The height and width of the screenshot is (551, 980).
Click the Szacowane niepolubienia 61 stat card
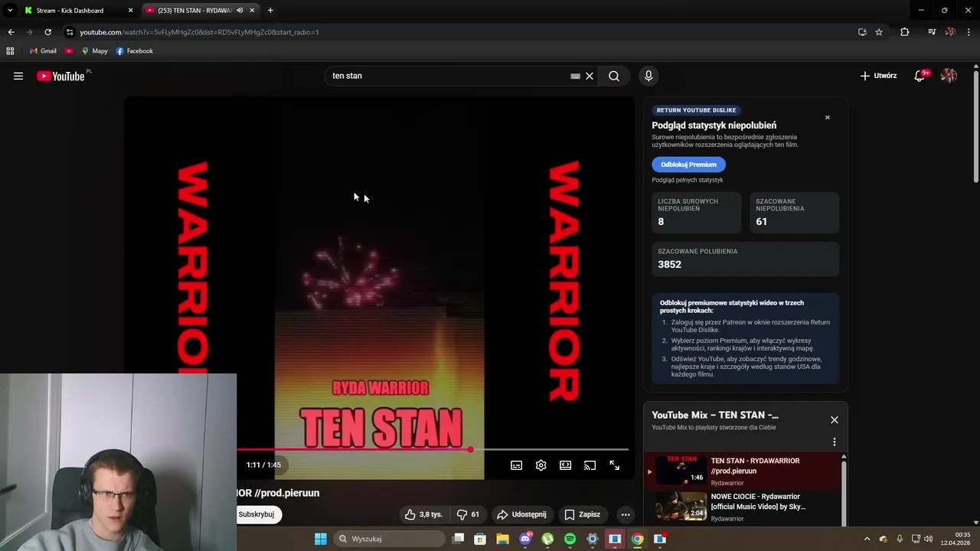click(794, 212)
